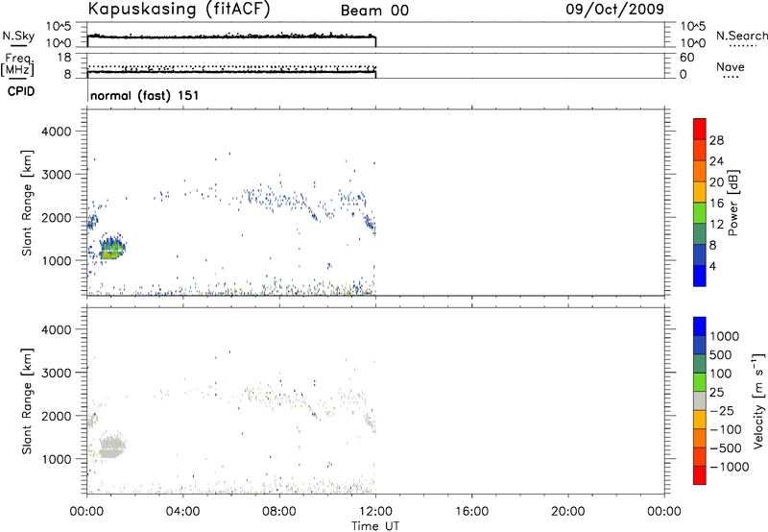
Task: Click the N.Search legend label
Action: pos(741,36)
